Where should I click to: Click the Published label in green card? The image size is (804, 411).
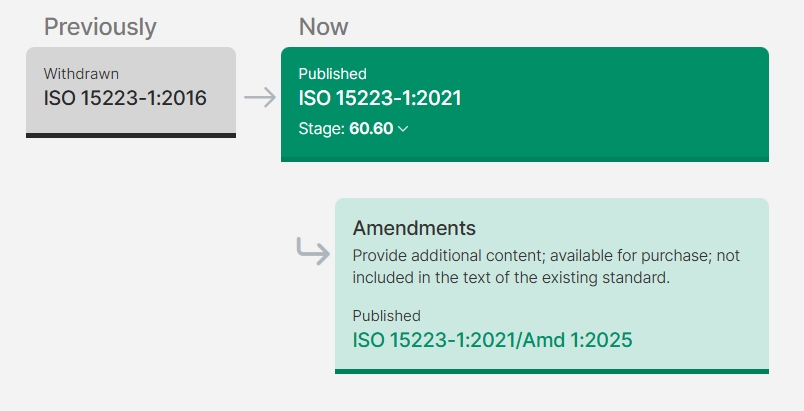click(x=332, y=74)
